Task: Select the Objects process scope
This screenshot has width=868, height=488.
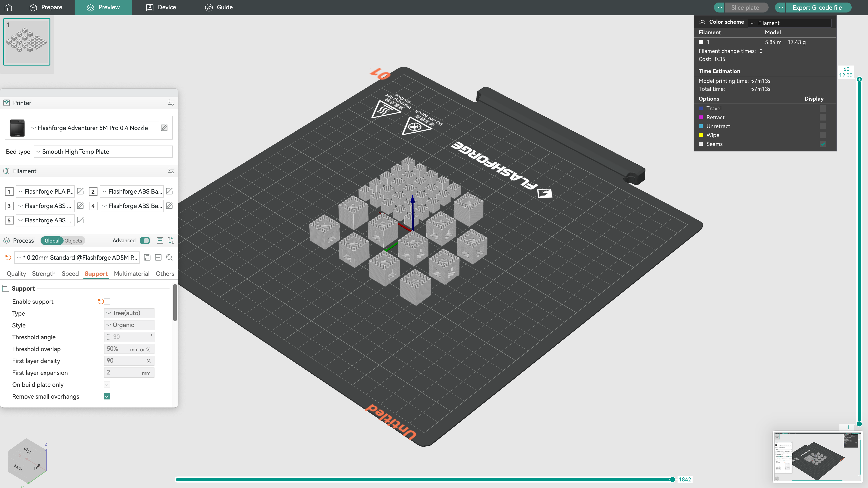Action: (73, 240)
